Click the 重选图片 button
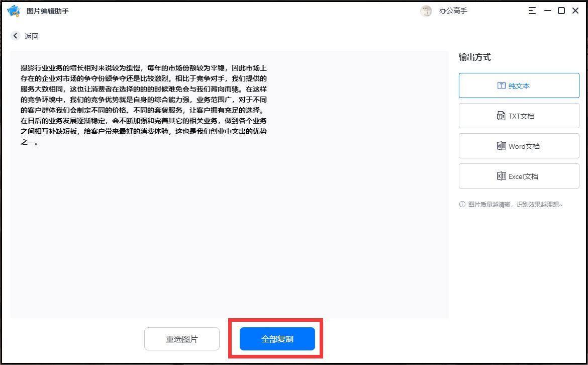This screenshot has height=365, width=588. coord(182,339)
